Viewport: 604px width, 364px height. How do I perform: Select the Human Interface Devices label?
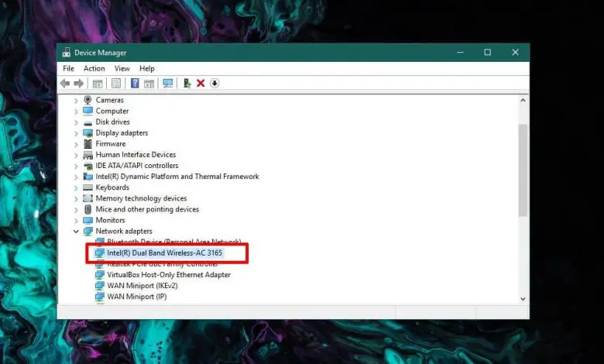[136, 155]
